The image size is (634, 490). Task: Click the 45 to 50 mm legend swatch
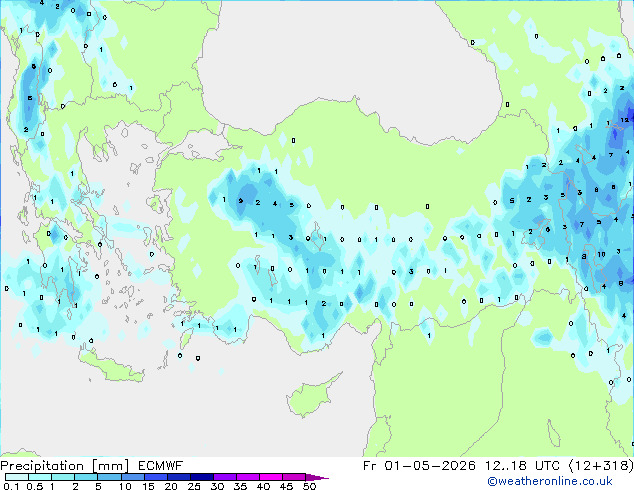point(294,477)
